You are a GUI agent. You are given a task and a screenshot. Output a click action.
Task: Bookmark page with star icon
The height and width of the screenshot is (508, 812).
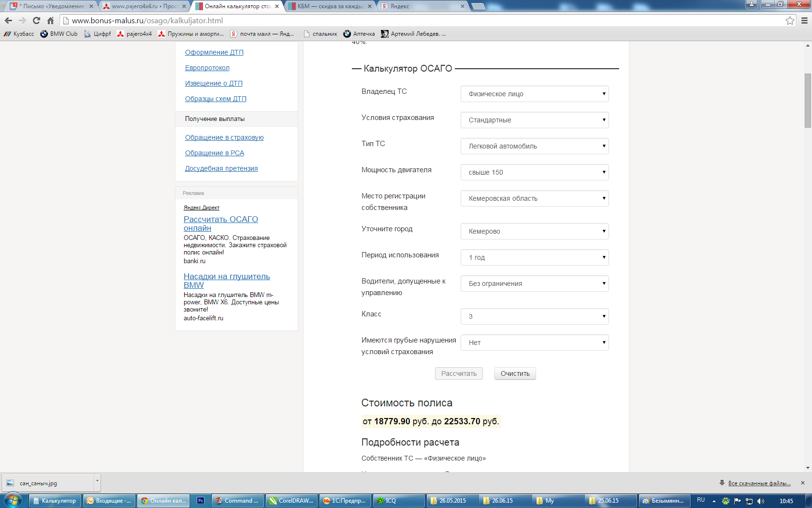tap(790, 20)
